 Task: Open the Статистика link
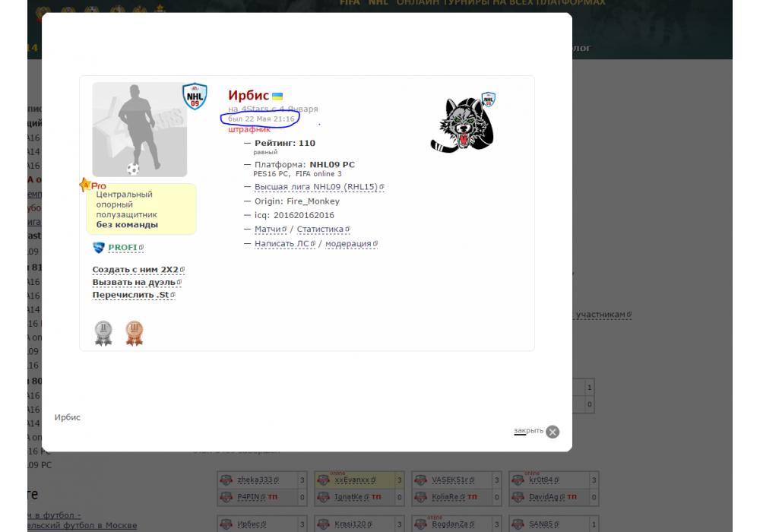point(320,229)
